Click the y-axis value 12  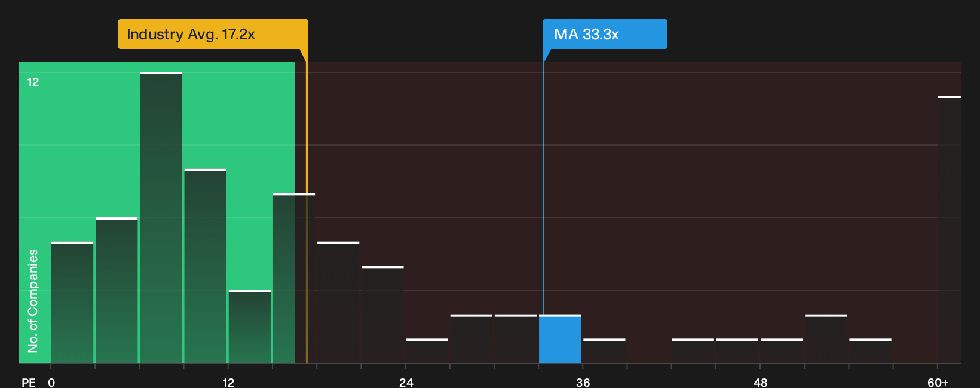[x=33, y=82]
